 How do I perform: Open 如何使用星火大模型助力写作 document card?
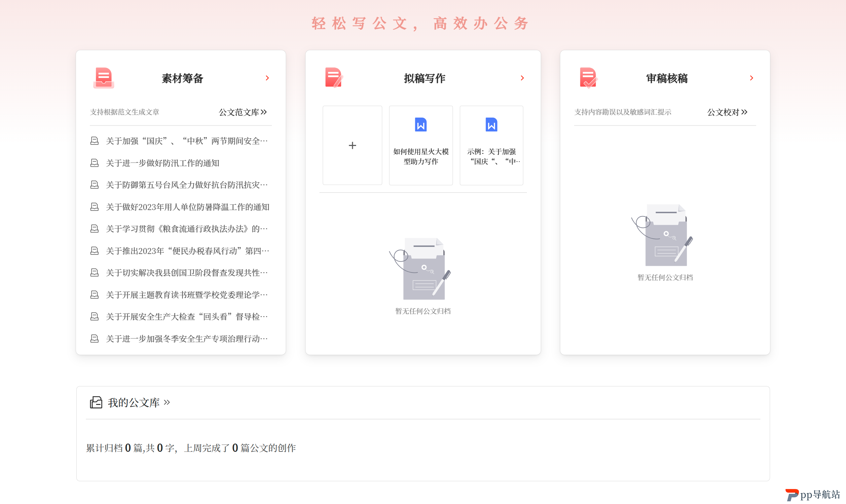(421, 145)
